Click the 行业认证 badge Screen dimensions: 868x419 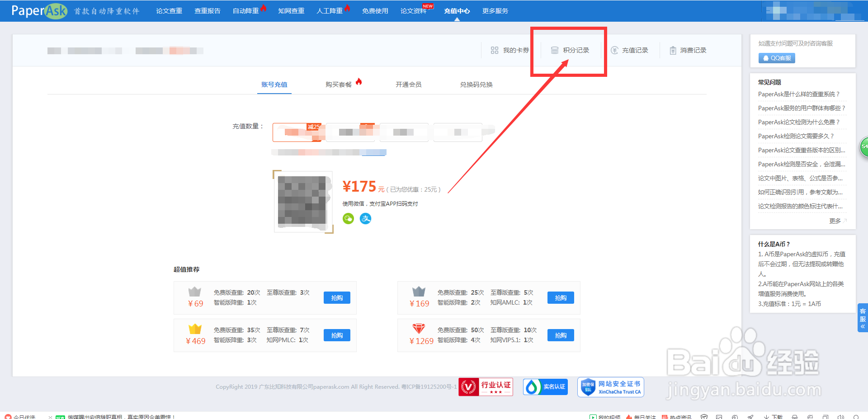tap(486, 387)
